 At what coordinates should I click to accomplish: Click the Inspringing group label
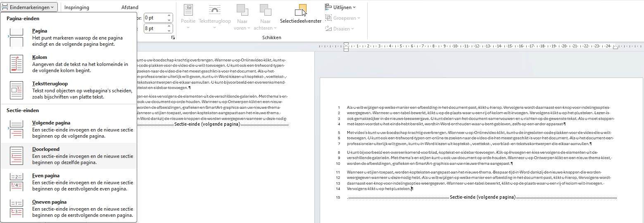point(76,7)
